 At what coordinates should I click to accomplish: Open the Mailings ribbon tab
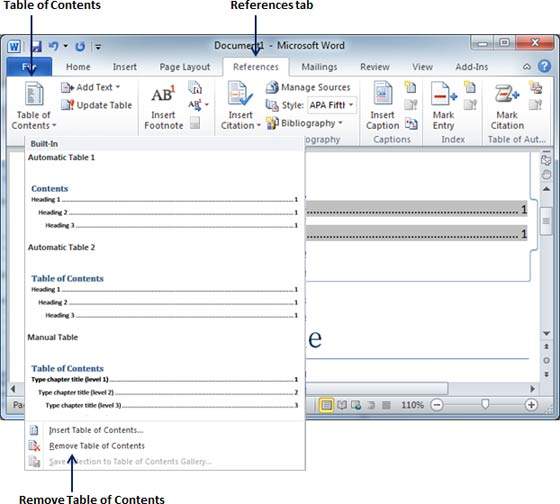pyautogui.click(x=319, y=67)
